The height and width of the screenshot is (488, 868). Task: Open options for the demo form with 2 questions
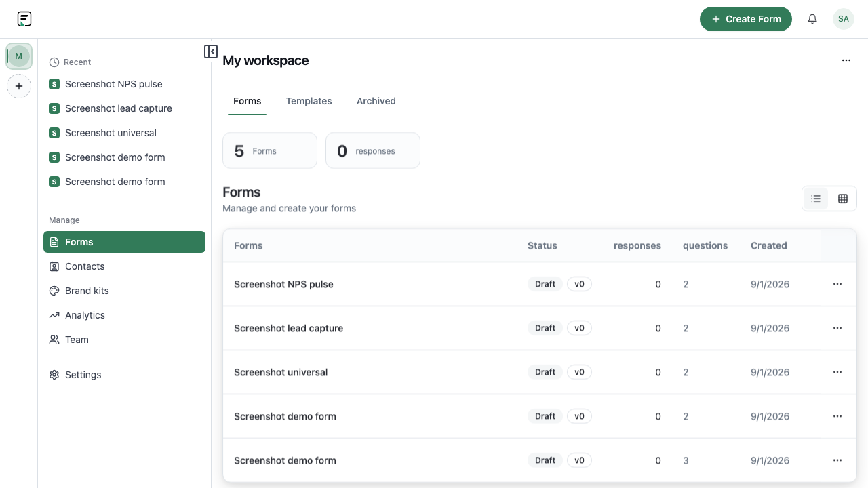tap(837, 416)
